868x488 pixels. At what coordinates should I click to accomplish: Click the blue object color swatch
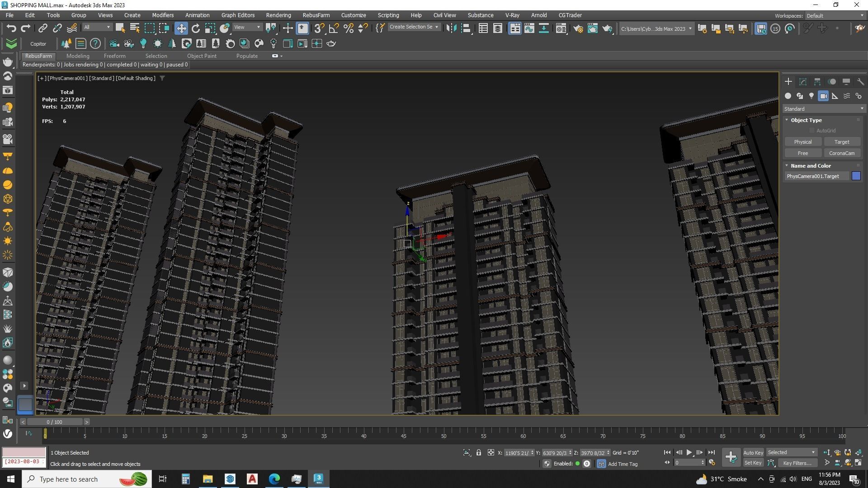[856, 176]
